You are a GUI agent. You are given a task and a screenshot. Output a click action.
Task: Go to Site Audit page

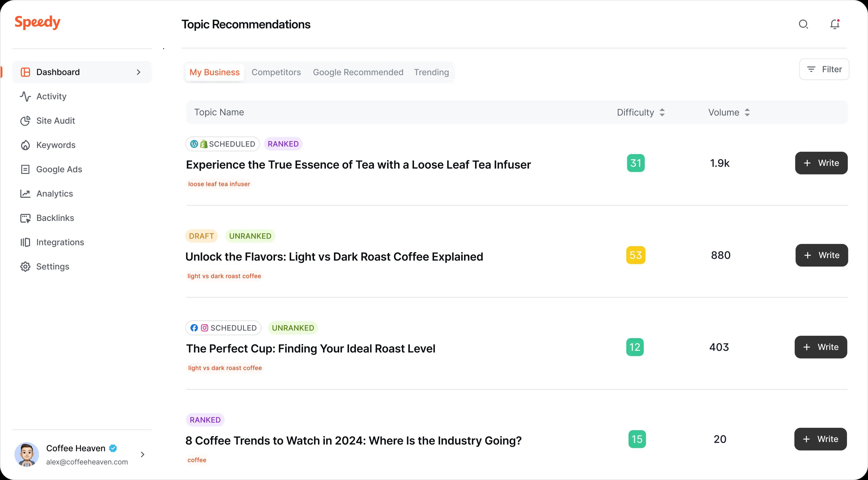coord(55,121)
